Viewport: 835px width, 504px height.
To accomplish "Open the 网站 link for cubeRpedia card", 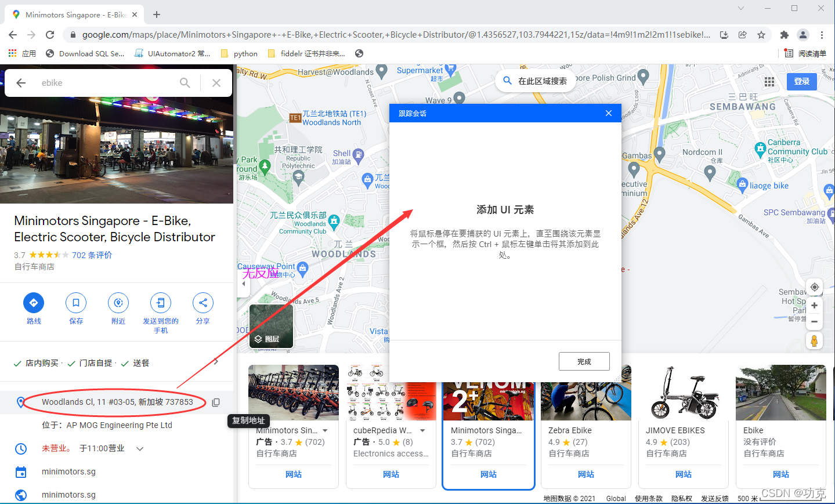I will click(391, 474).
